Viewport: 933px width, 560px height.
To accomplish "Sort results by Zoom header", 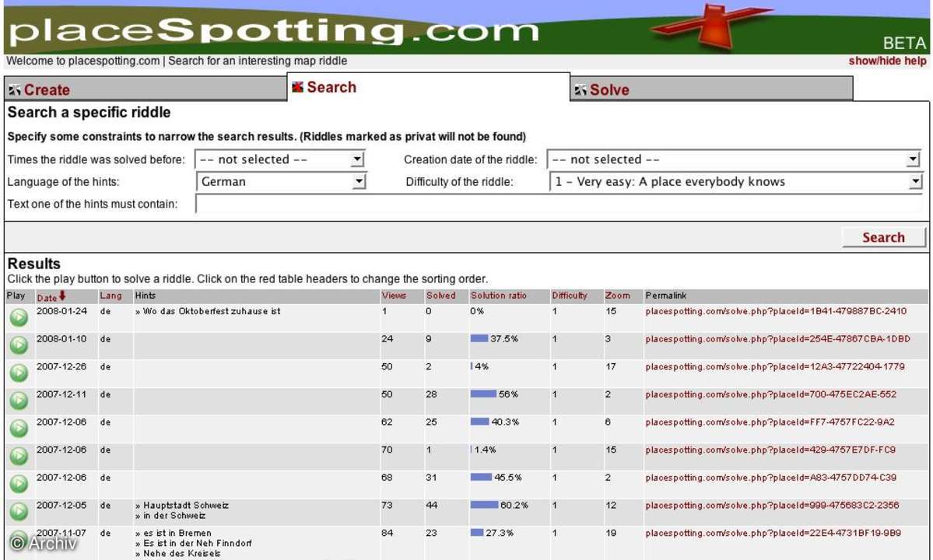I will [618, 296].
